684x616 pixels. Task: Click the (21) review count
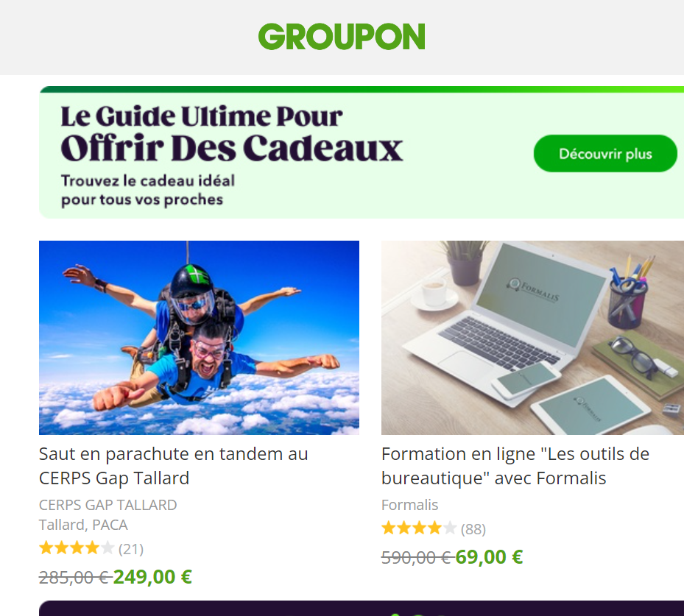pyautogui.click(x=131, y=549)
